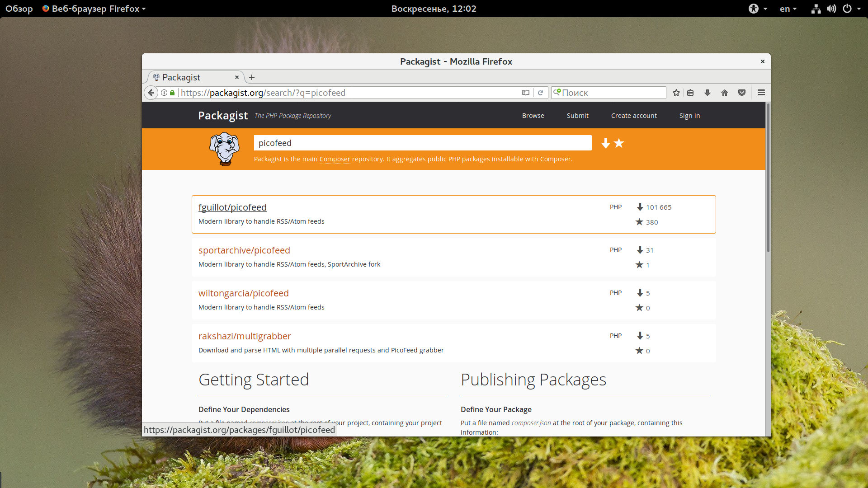Open the site information icon in address bar
This screenshot has height=488, width=868.
(x=164, y=93)
